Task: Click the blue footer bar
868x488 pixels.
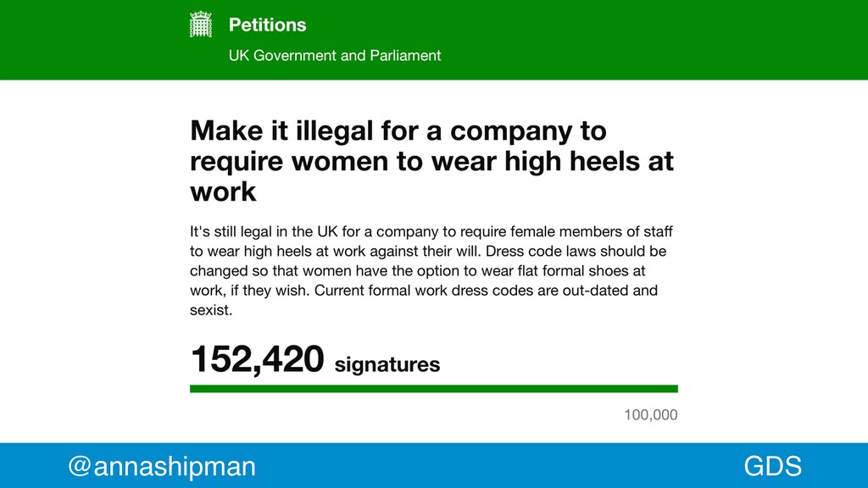Action: [x=434, y=465]
